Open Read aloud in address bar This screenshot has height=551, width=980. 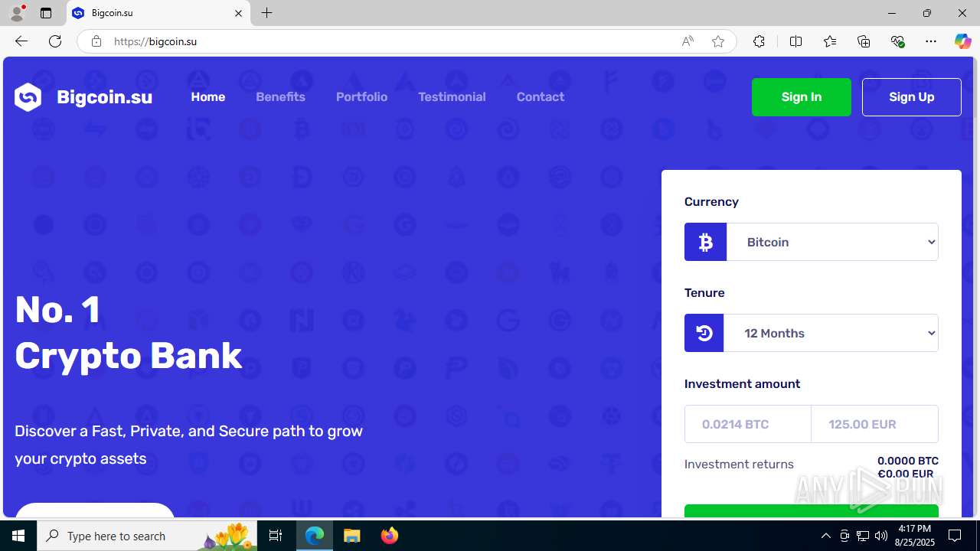(x=688, y=41)
